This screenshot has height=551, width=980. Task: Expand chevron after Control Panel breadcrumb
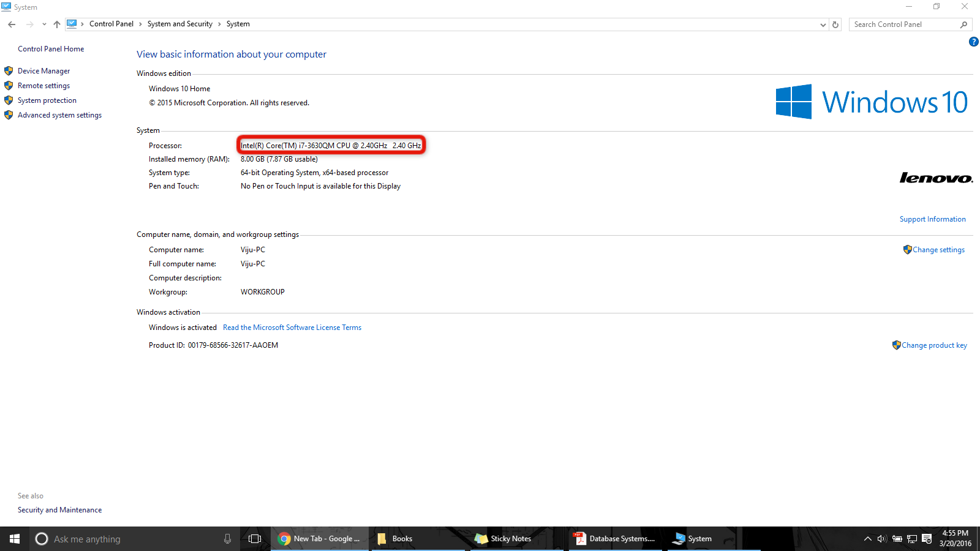(x=140, y=24)
